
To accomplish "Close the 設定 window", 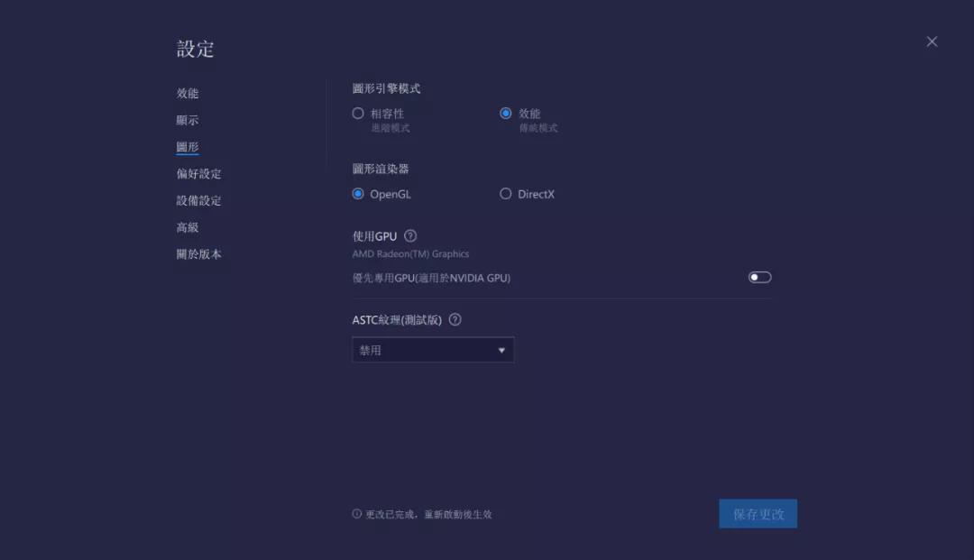I will (x=932, y=41).
